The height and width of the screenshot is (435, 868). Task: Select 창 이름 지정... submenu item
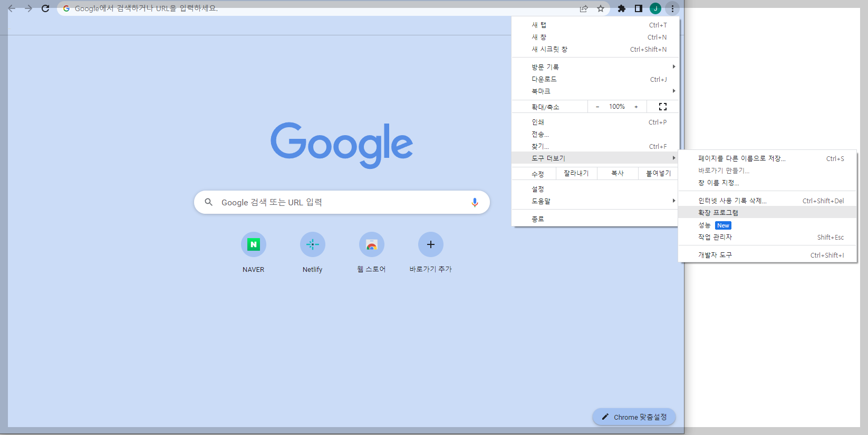(x=768, y=183)
